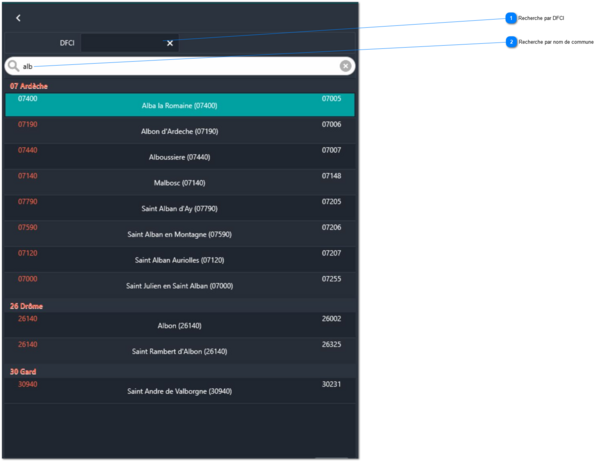Choose Alboussiere (07440) from results
Image resolution: width=600 pixels, height=462 pixels.
click(x=180, y=157)
